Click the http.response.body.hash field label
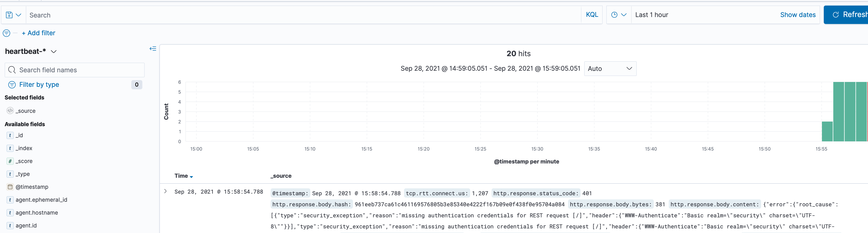This screenshot has height=233, width=868. coord(312,204)
